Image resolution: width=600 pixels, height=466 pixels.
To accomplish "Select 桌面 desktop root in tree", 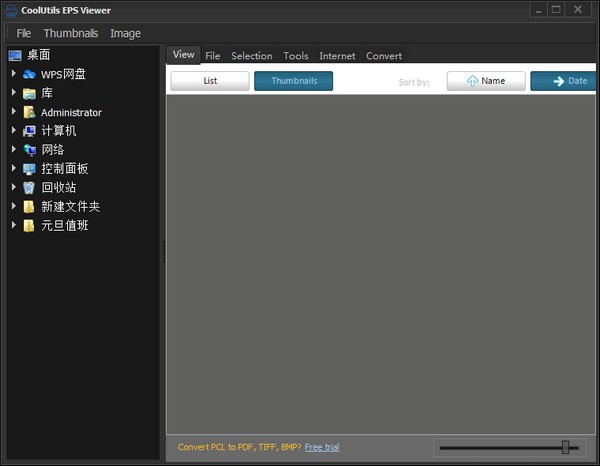I will point(39,55).
